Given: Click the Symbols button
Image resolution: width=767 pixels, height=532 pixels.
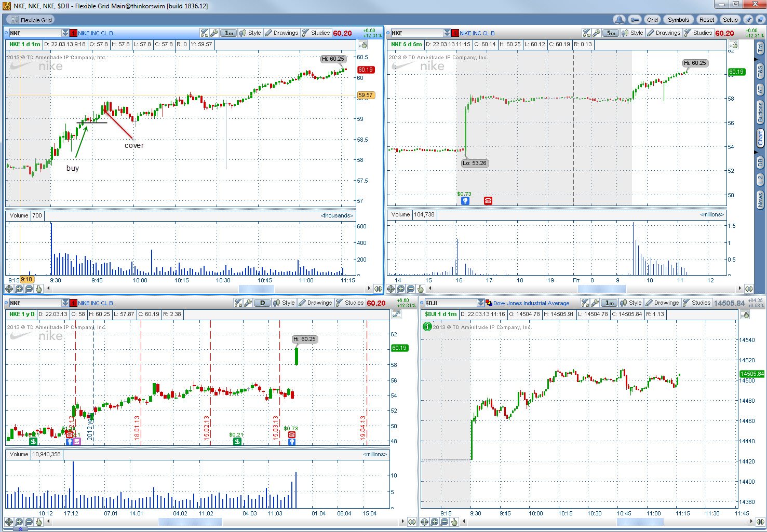Looking at the screenshot, I should [678, 20].
